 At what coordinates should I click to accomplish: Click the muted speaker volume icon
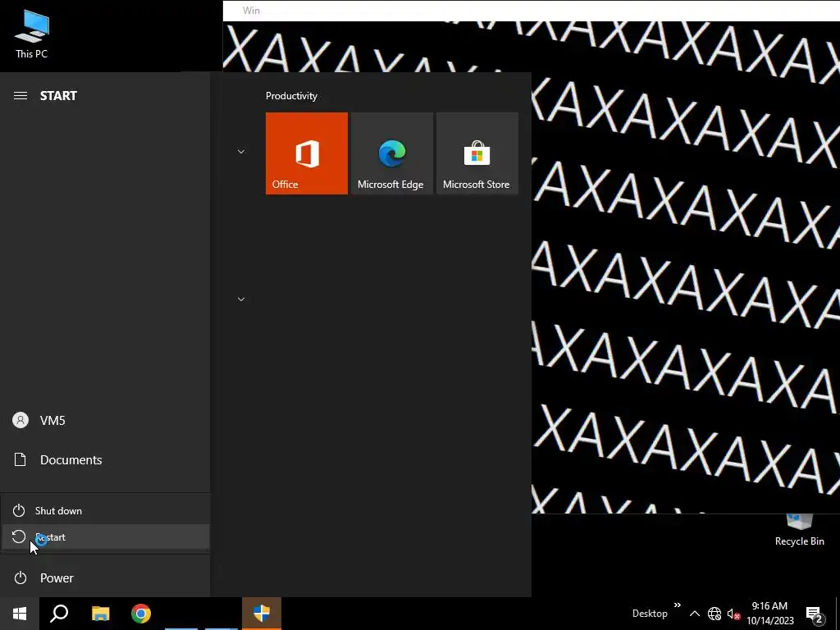733,614
